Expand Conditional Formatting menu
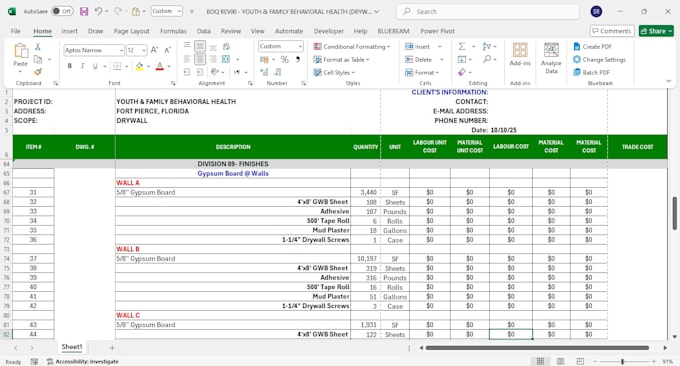The height and width of the screenshot is (366, 680). pyautogui.click(x=352, y=46)
